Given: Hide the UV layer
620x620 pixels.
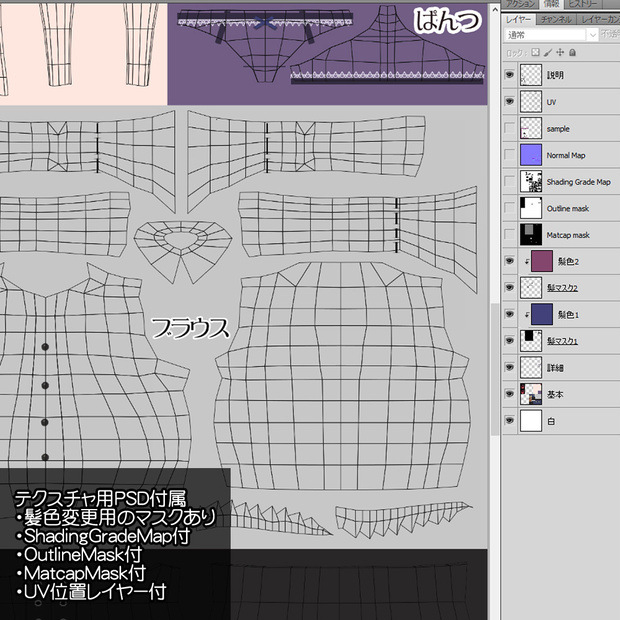Looking at the screenshot, I should point(510,102).
